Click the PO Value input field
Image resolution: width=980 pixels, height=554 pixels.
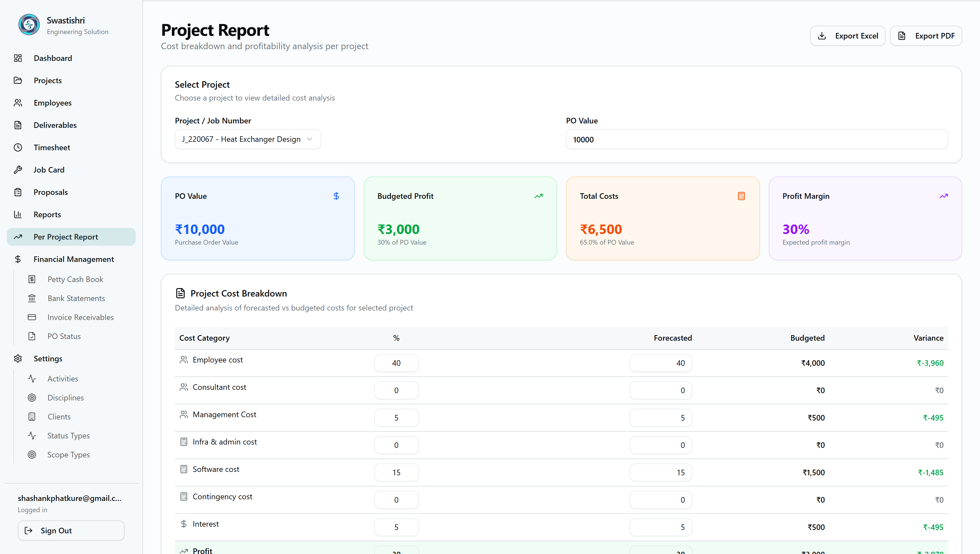[756, 139]
